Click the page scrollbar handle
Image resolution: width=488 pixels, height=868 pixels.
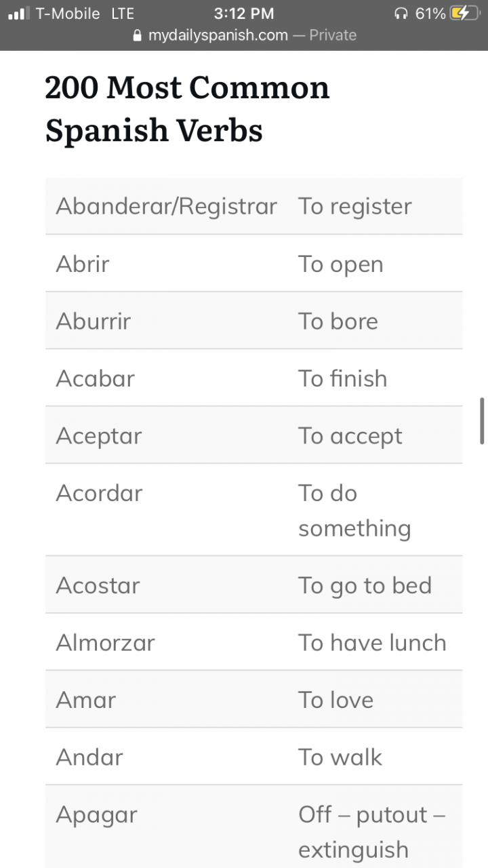(x=482, y=420)
